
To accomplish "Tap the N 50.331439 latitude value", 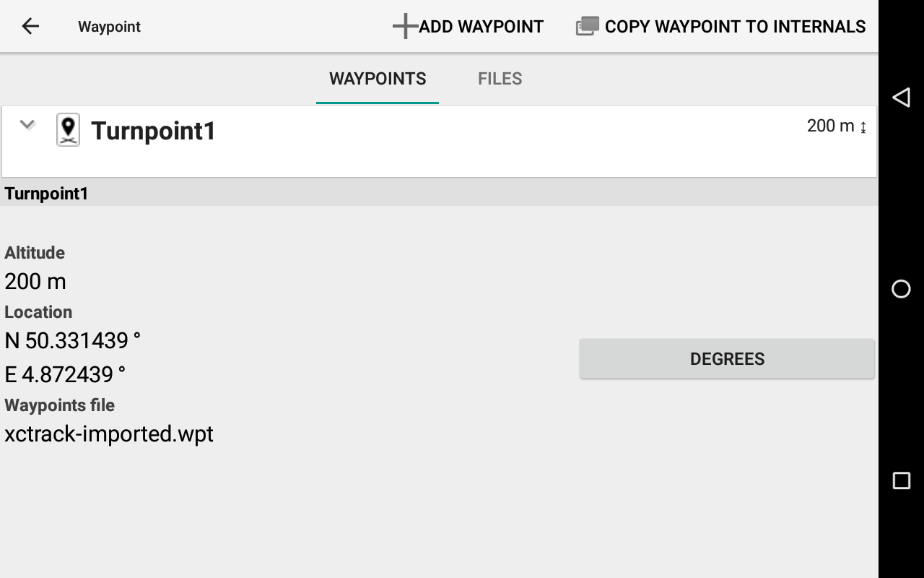I will click(x=72, y=340).
